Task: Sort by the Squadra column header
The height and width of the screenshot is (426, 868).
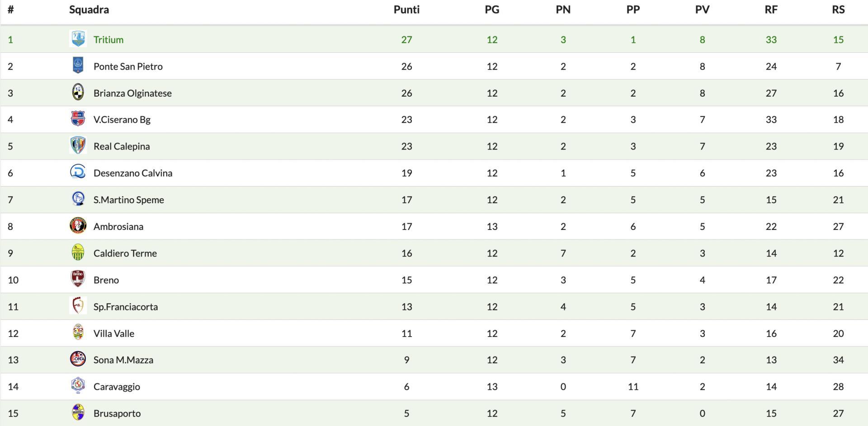Action: coord(89,9)
